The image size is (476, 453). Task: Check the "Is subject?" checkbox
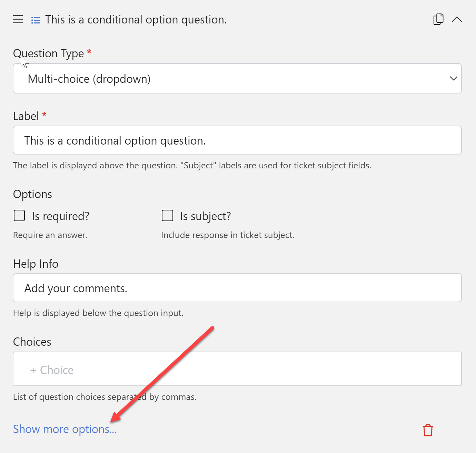pos(167,215)
